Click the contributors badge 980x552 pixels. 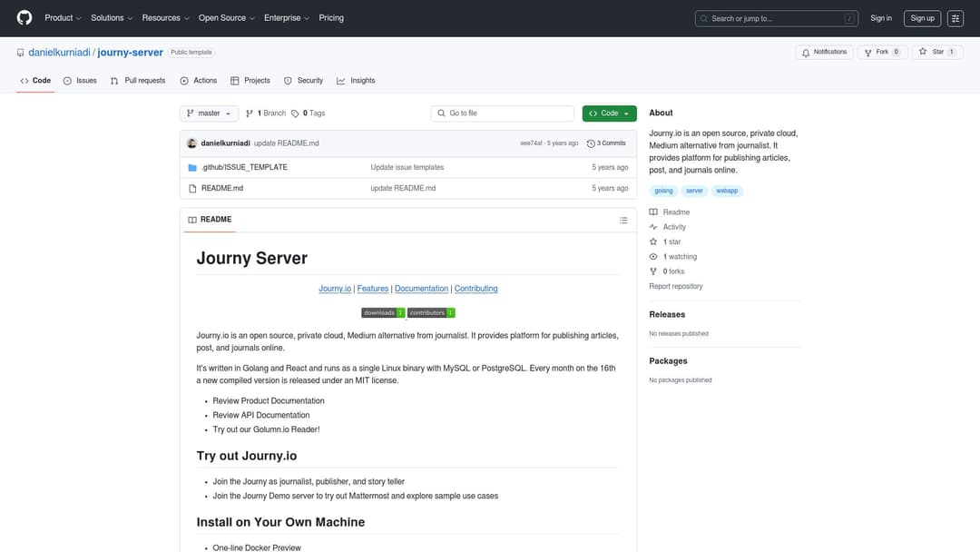[x=431, y=312]
